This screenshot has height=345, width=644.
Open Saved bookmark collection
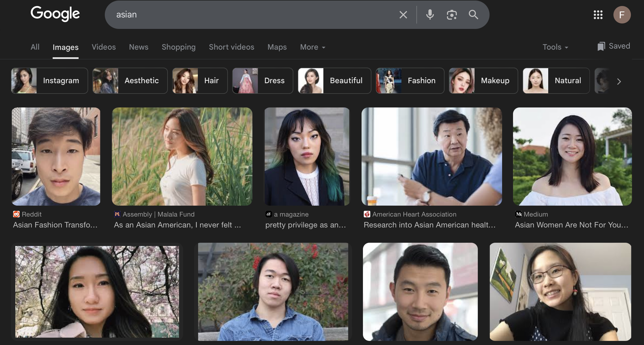click(x=613, y=46)
